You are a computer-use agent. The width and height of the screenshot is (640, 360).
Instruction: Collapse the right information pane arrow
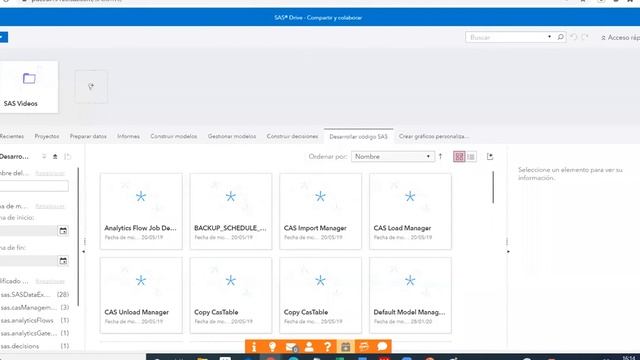(508, 251)
